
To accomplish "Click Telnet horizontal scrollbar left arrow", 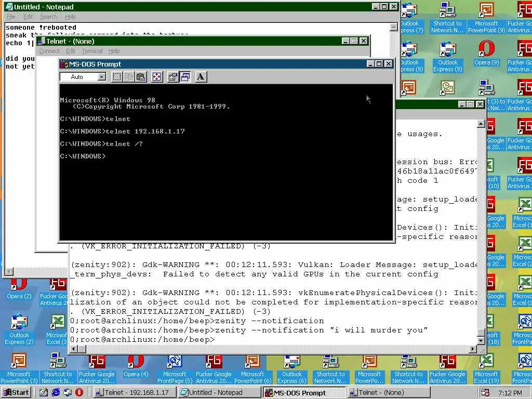I will pos(74,349).
